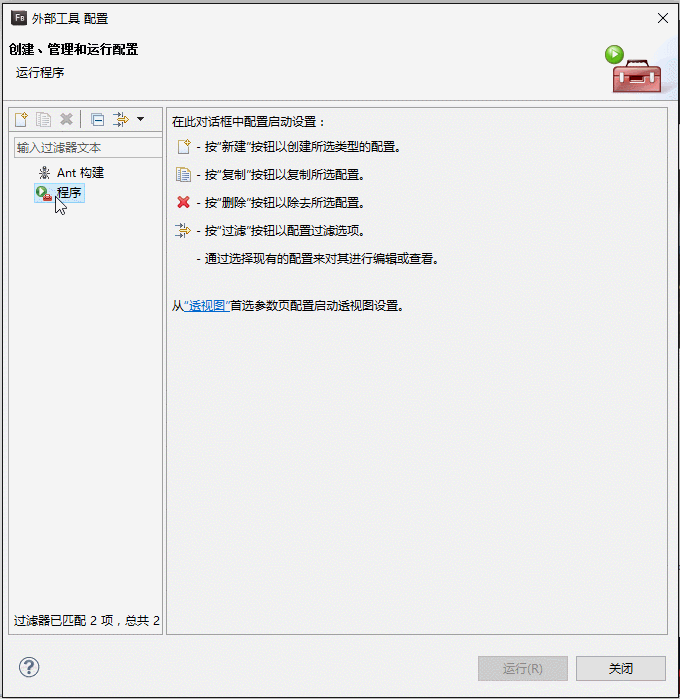Click the copy icon beside 复制 instruction

(183, 175)
